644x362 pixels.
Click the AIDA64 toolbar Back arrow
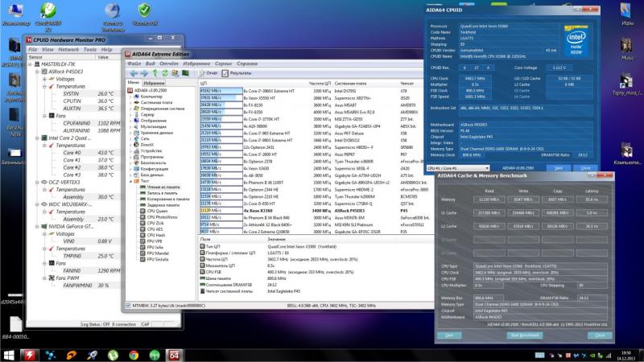(x=134, y=73)
